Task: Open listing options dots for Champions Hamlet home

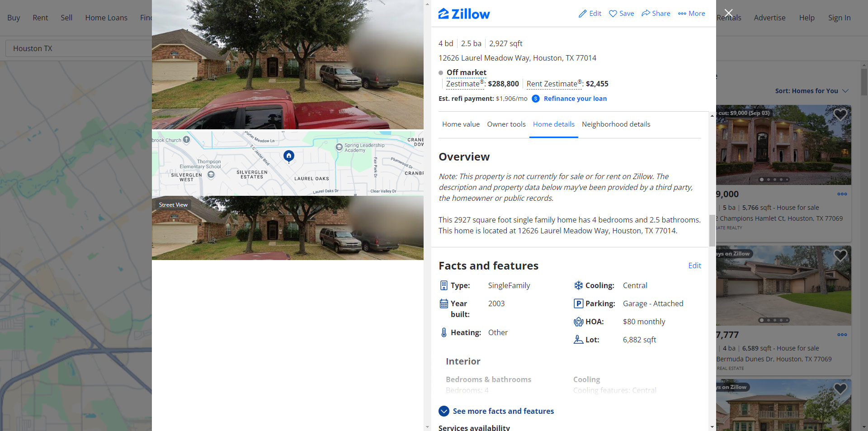Action: coord(842,194)
